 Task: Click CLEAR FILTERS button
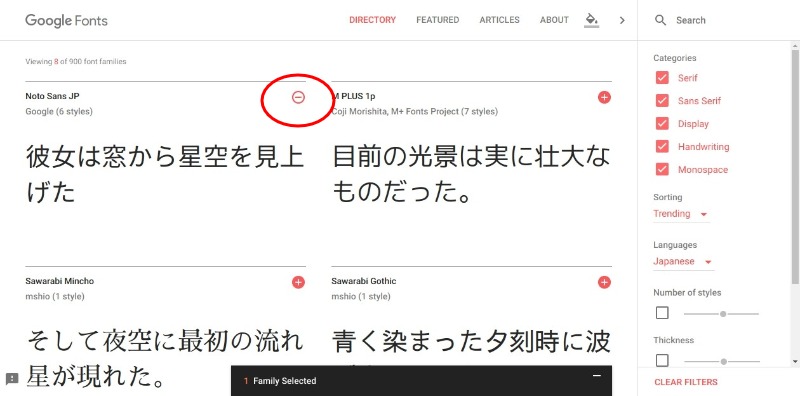click(686, 382)
